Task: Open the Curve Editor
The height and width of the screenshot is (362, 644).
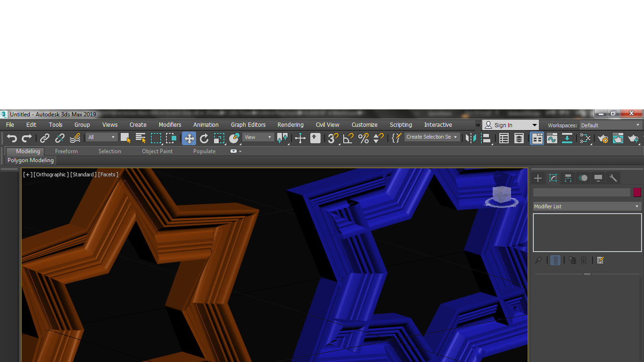Action: 552,138
